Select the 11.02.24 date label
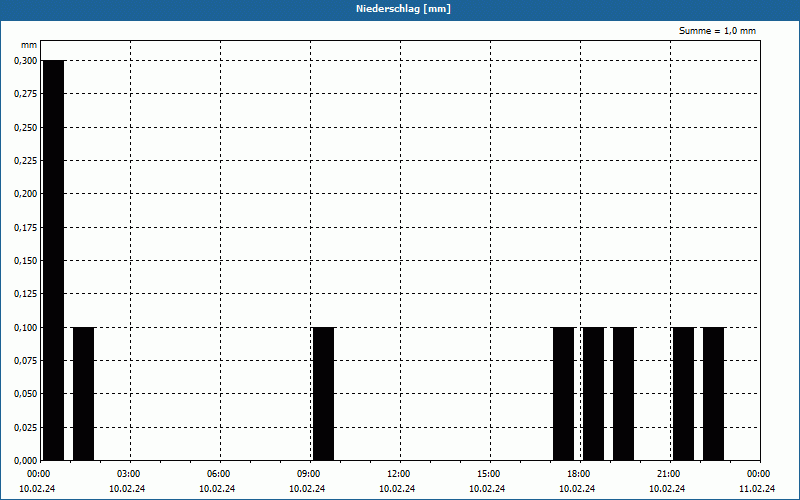Viewport: 800px width, 500px height. pyautogui.click(x=757, y=489)
